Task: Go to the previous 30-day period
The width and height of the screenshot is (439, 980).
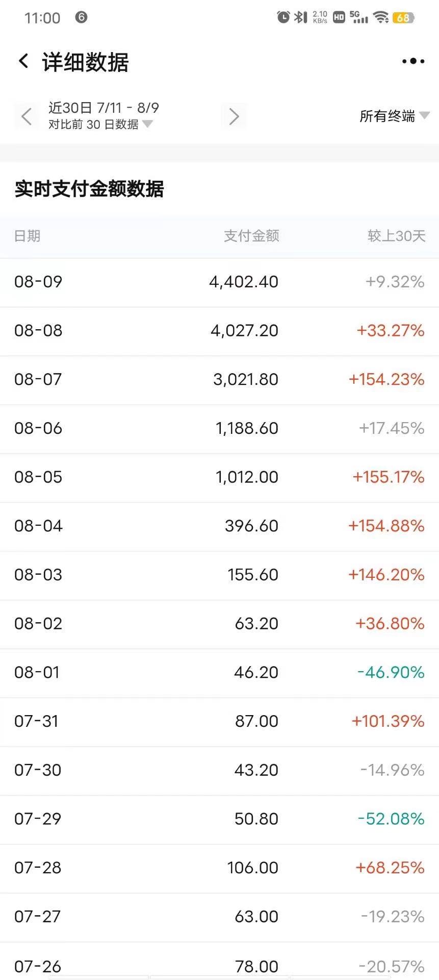Action: click(27, 116)
